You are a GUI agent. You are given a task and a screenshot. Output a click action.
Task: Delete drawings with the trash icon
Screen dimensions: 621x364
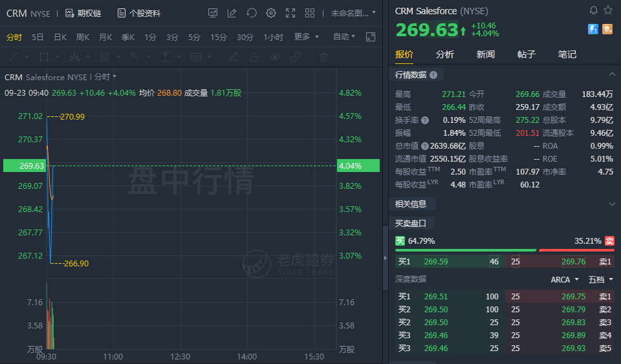click(323, 57)
